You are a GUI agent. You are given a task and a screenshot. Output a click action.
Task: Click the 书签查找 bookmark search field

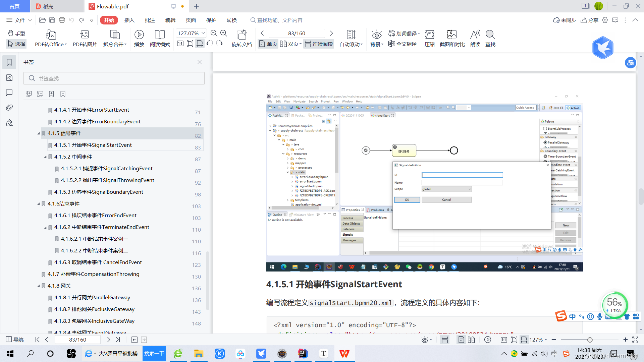click(x=114, y=78)
